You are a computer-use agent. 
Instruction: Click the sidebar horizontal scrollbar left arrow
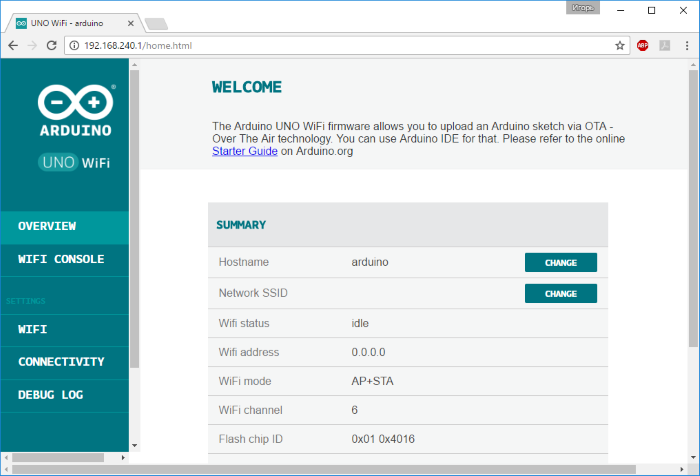click(x=6, y=458)
